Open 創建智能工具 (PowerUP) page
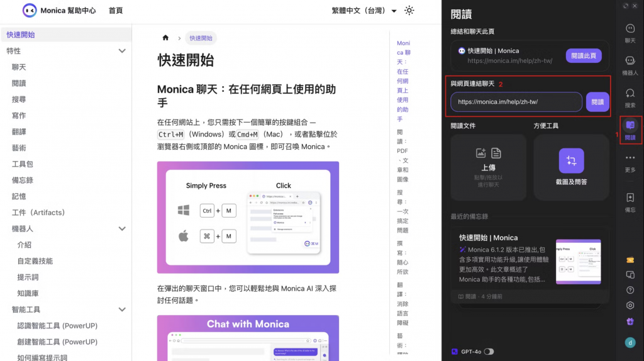Viewport: 644px width, 361px height. click(x=57, y=342)
